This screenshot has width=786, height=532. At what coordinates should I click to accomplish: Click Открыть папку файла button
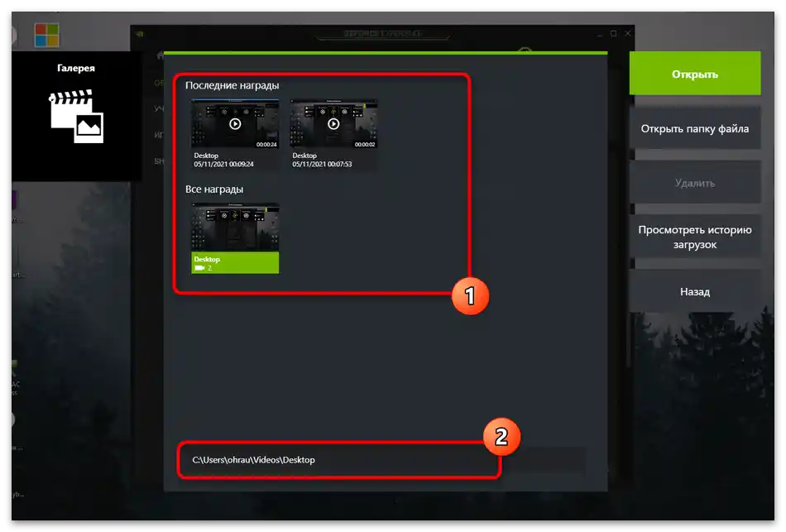(694, 128)
